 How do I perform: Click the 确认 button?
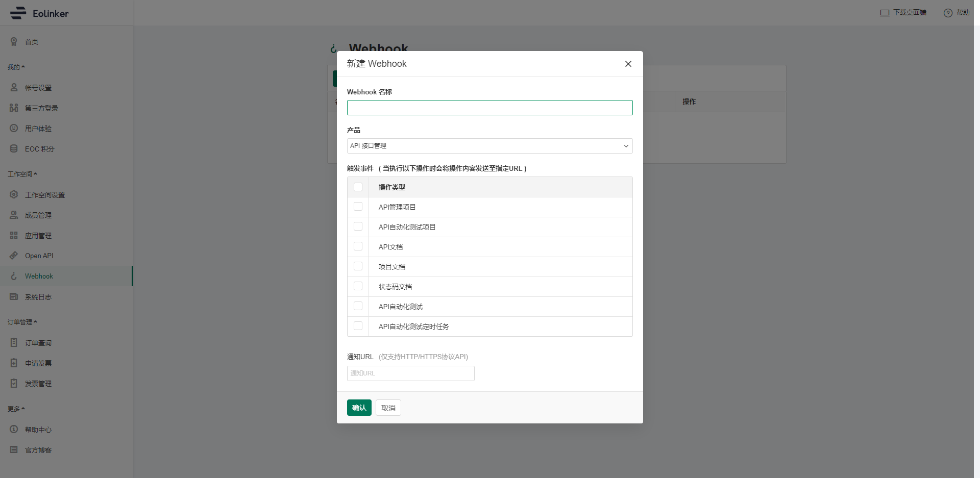click(x=359, y=408)
